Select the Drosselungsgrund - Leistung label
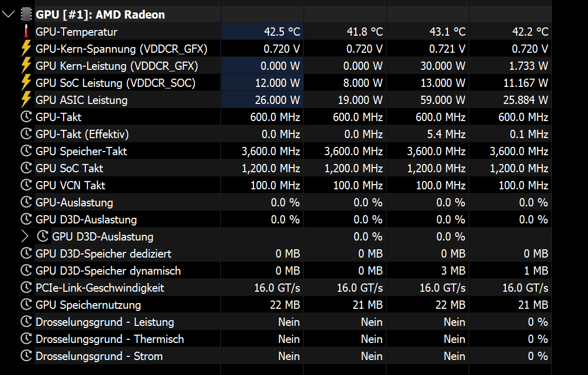588x375 pixels. [x=104, y=322]
